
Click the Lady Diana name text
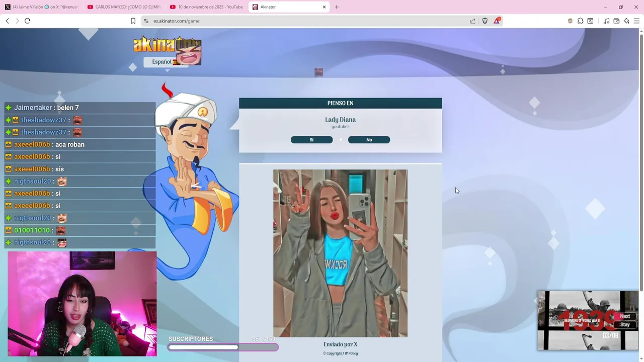click(340, 120)
